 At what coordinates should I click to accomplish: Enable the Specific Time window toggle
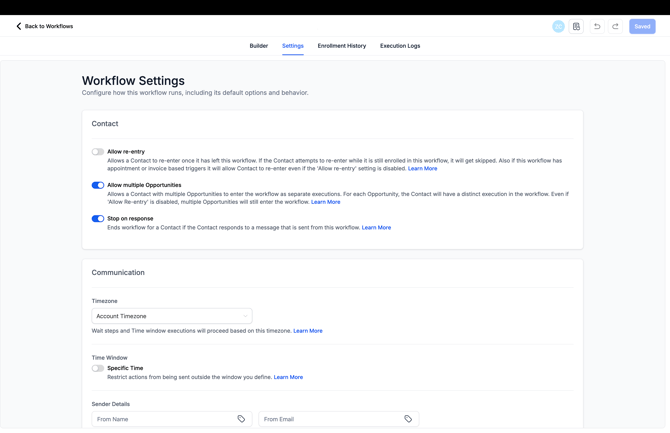[x=98, y=368]
